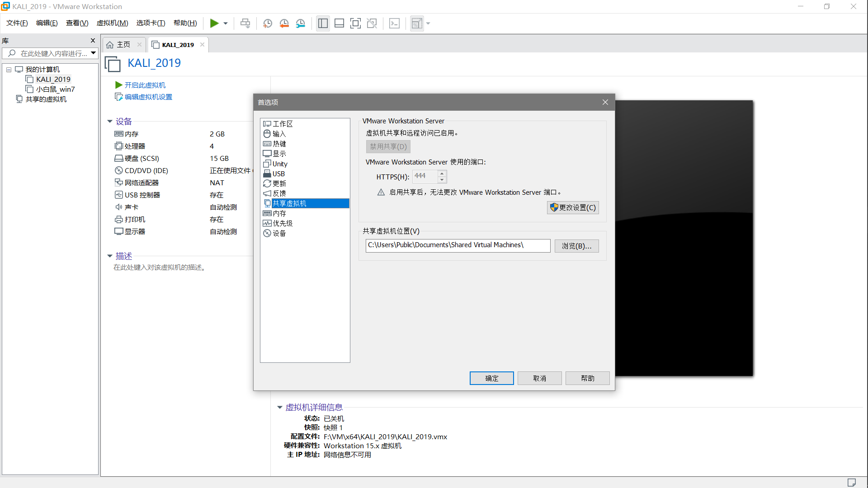The image size is (868, 488).
Task: Collapse the 设备 section
Action: pyautogui.click(x=109, y=122)
